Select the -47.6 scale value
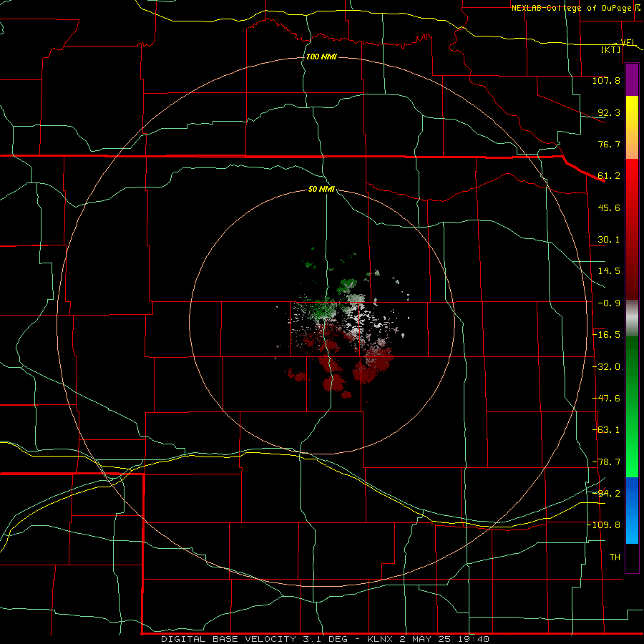 click(x=606, y=399)
